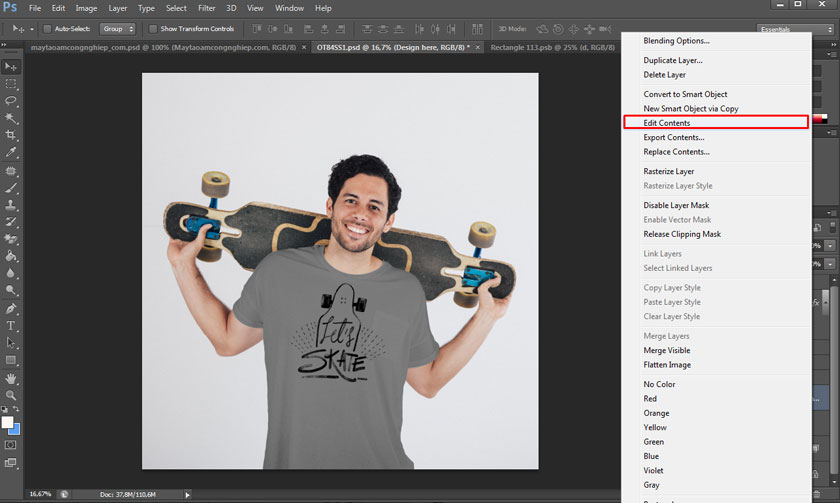Screen dimensions: 840x503
Task: Click the 3D rotate mode icon
Action: (542, 29)
